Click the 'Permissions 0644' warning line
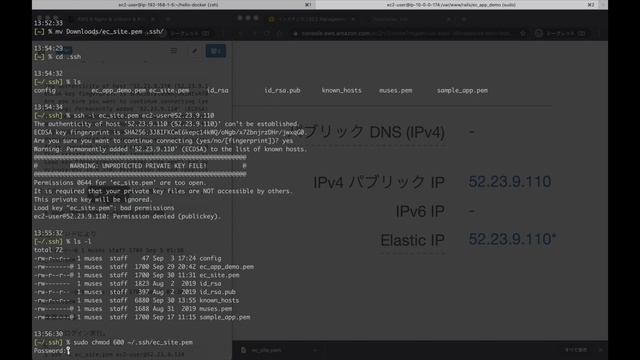The width and height of the screenshot is (640, 360). (x=120, y=183)
